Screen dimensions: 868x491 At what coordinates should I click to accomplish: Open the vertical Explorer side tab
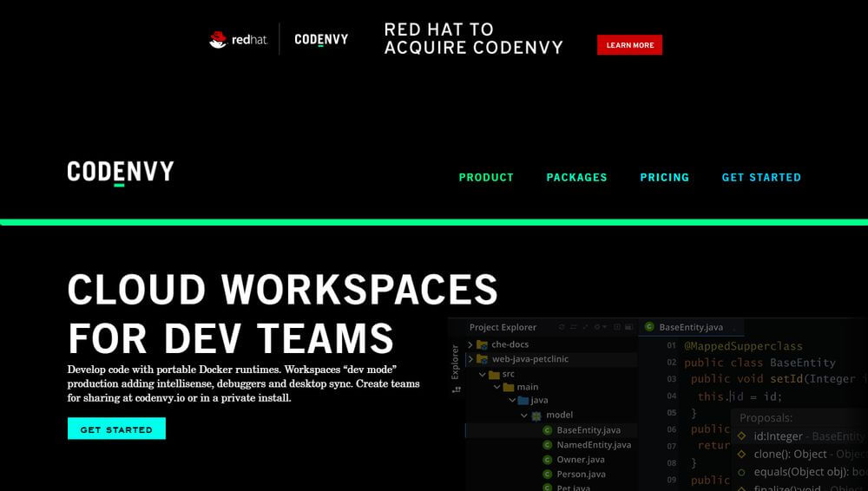click(x=455, y=362)
